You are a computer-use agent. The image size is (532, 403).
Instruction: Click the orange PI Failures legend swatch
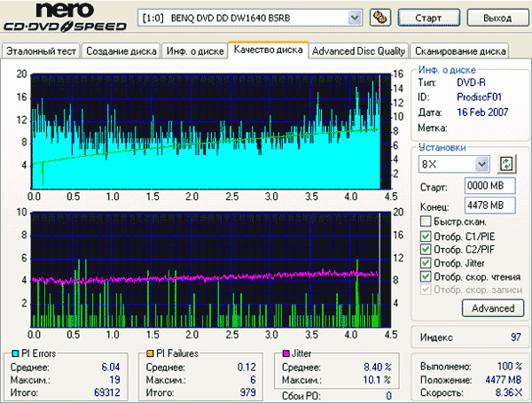pyautogui.click(x=149, y=354)
